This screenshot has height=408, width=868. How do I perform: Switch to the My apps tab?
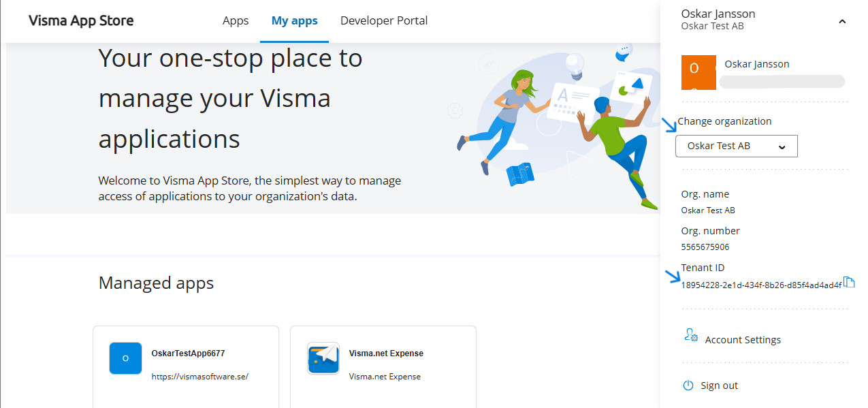(294, 20)
